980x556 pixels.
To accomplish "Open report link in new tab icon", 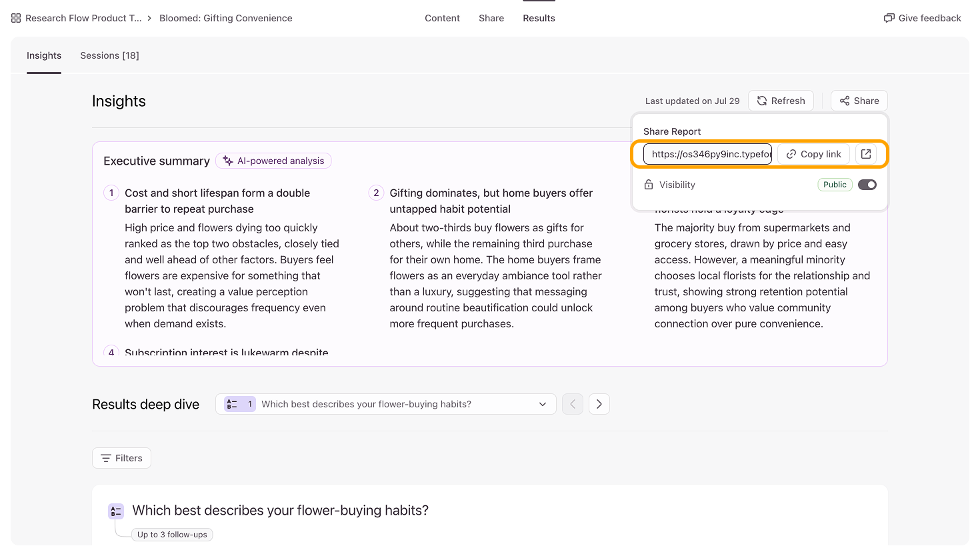I will (x=866, y=154).
